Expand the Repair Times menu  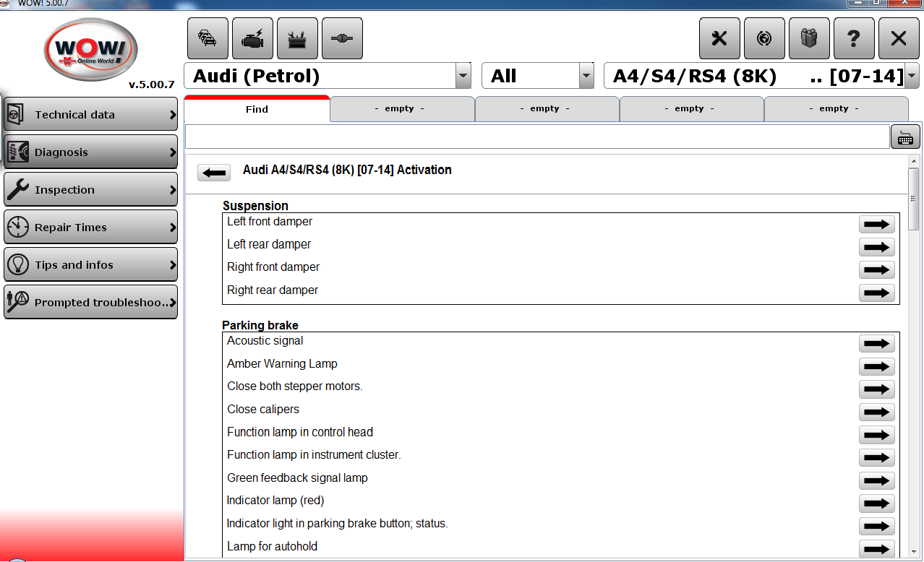(x=90, y=227)
